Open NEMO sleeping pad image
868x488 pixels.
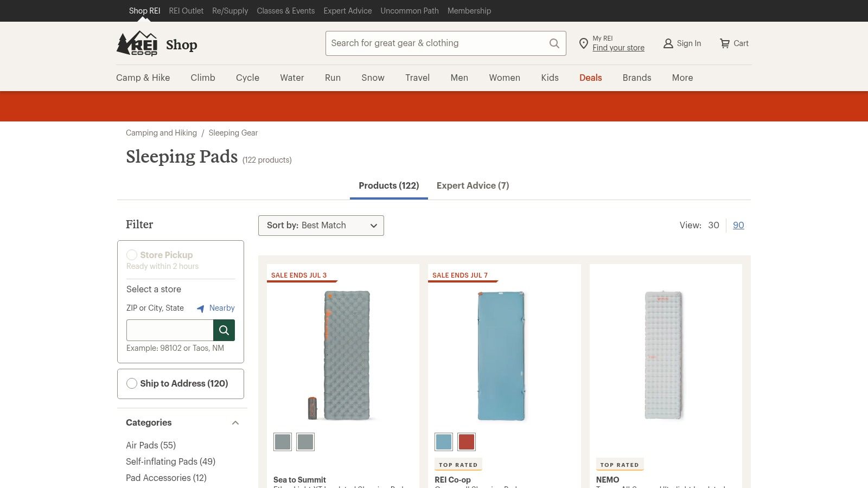coord(663,356)
